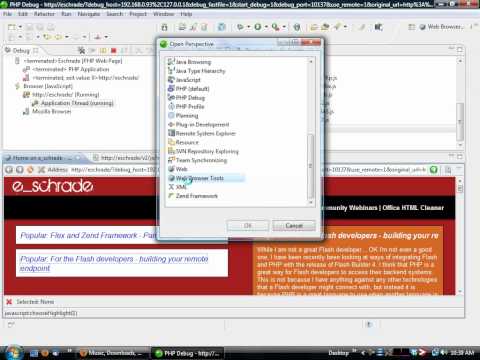Viewport: 480px width, 360px height.
Task: Open the Run button dropdown arrow
Action: [266, 27]
